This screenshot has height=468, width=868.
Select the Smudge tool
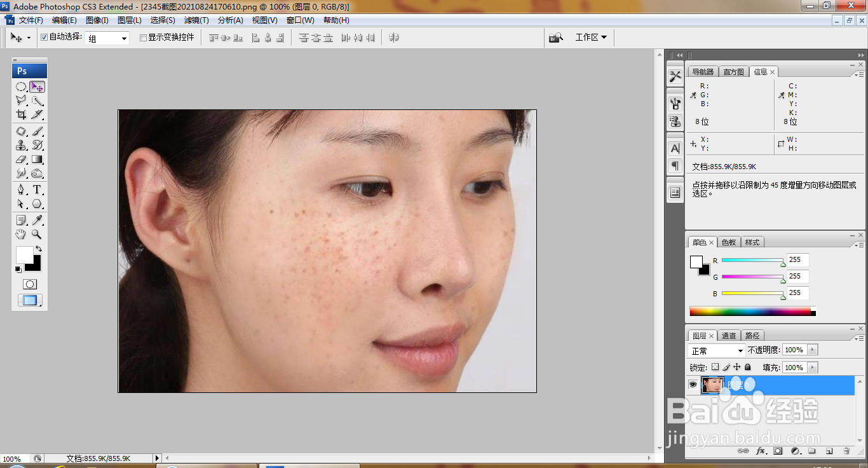click(21, 173)
